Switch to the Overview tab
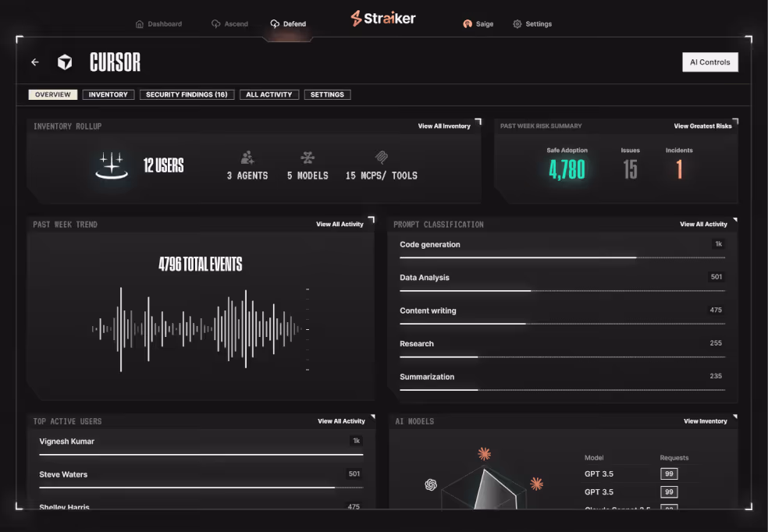This screenshot has height=532, width=768. 53,94
